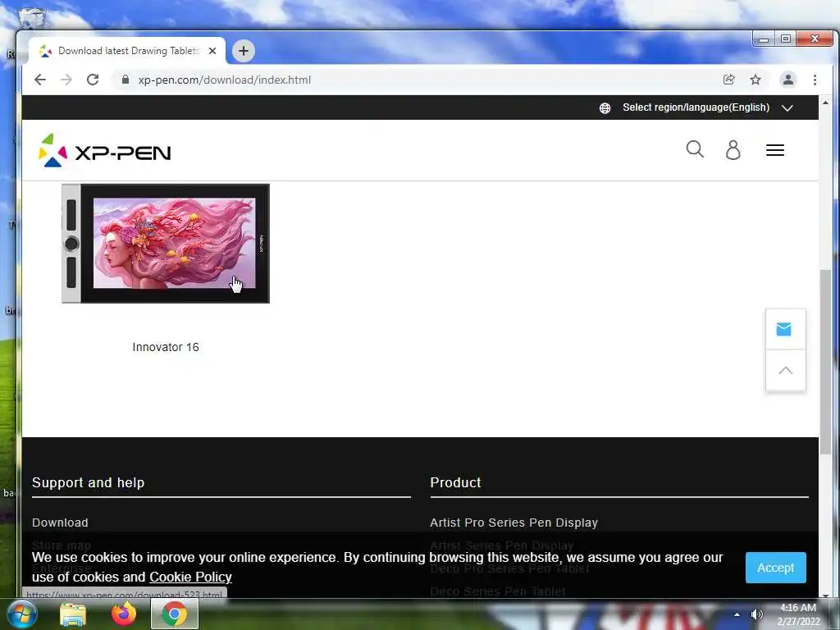Accept the cookie notice
The width and height of the screenshot is (840, 630).
[775, 568]
